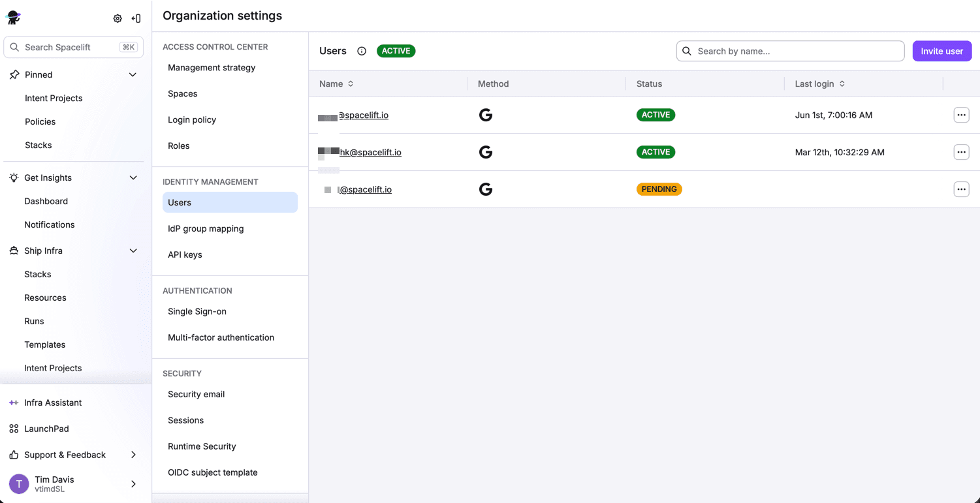The height and width of the screenshot is (503, 980).
Task: Click the Infra Assistant sparkle icon
Action: point(14,403)
